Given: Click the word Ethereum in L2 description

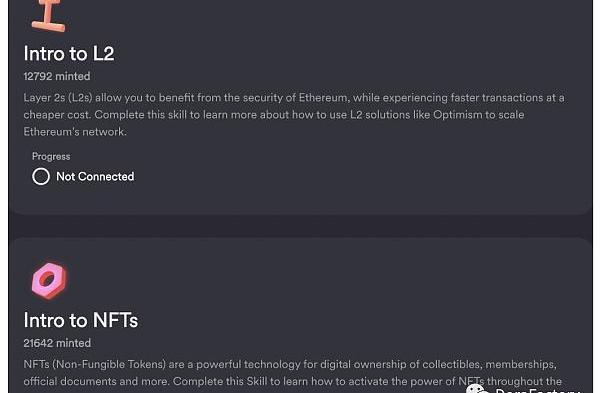Looking at the screenshot, I should 323,98.
